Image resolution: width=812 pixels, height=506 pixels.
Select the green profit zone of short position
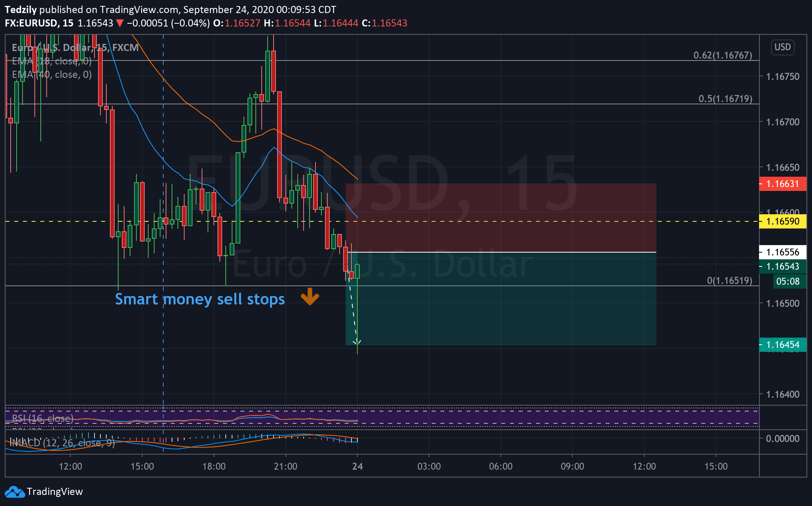pos(501,298)
